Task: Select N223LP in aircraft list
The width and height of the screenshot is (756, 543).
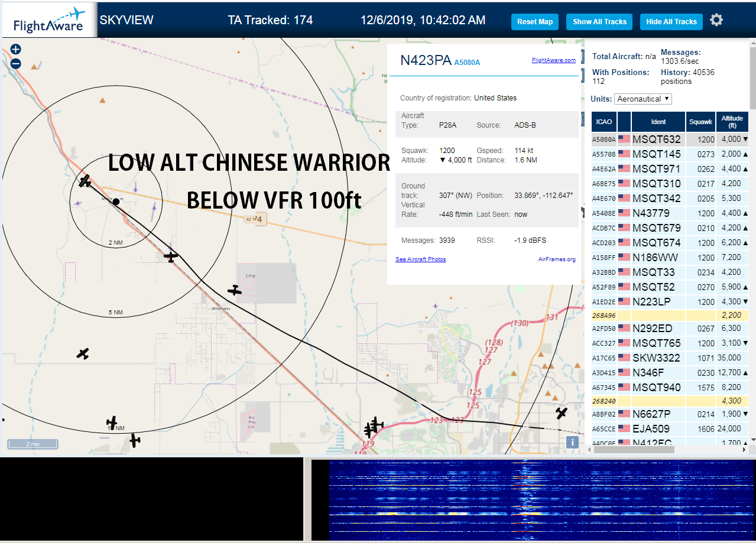Action: pyautogui.click(x=670, y=302)
